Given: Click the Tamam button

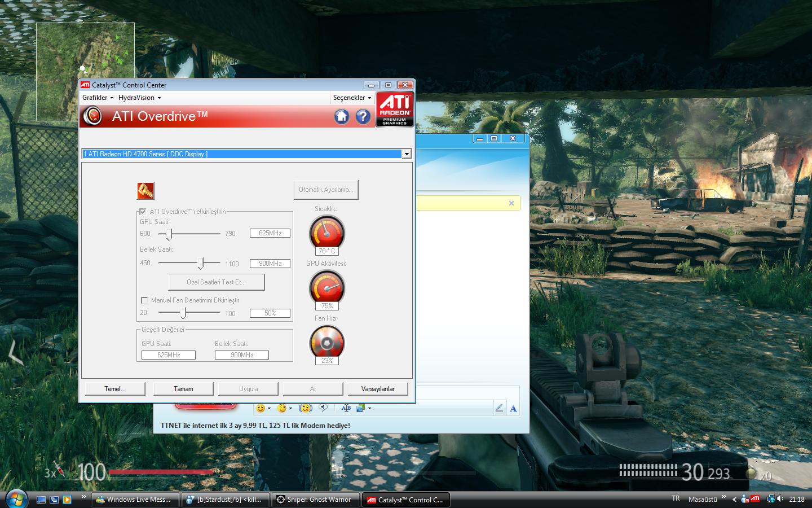Looking at the screenshot, I should click(183, 389).
